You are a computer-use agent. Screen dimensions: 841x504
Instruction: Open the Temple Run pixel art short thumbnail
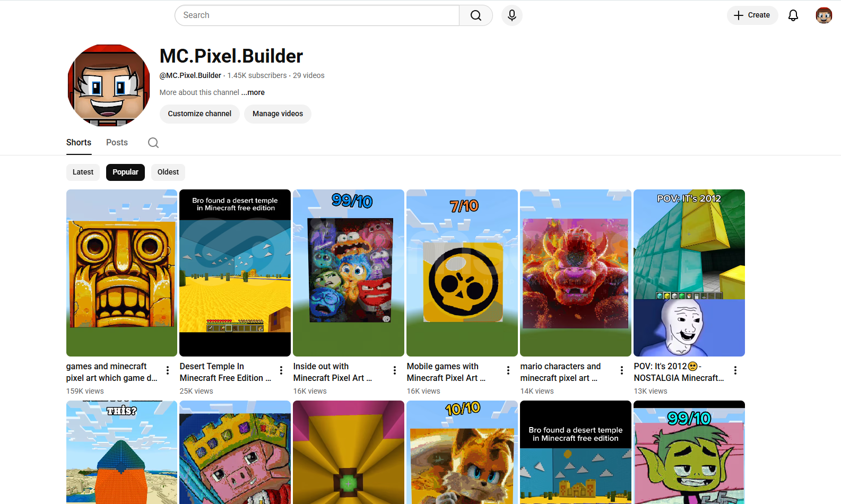point(122,273)
